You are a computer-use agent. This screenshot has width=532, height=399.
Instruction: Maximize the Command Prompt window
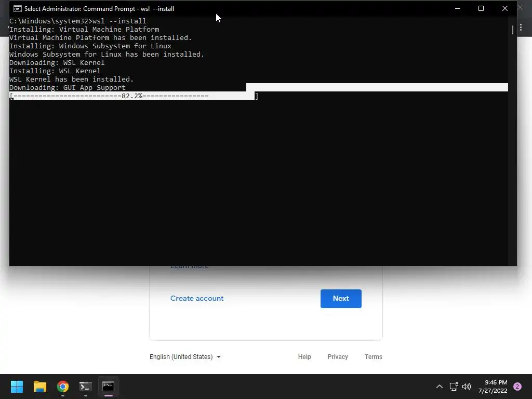point(481,8)
